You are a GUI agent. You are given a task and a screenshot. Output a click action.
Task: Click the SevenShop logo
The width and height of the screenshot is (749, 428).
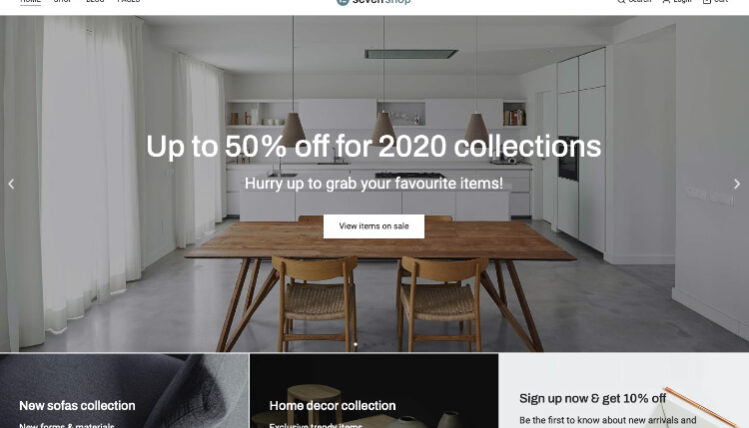(x=374, y=2)
